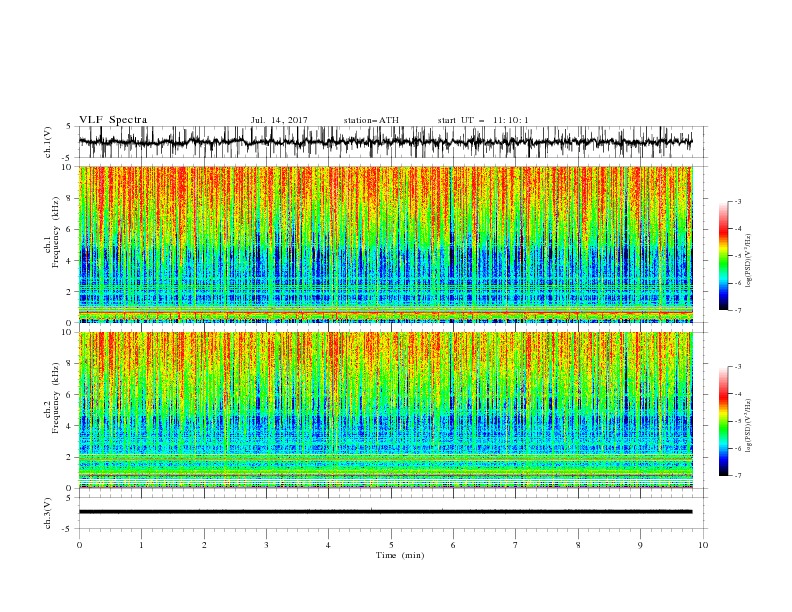Click the ch.1 voltage waveform trace

[x=386, y=142]
